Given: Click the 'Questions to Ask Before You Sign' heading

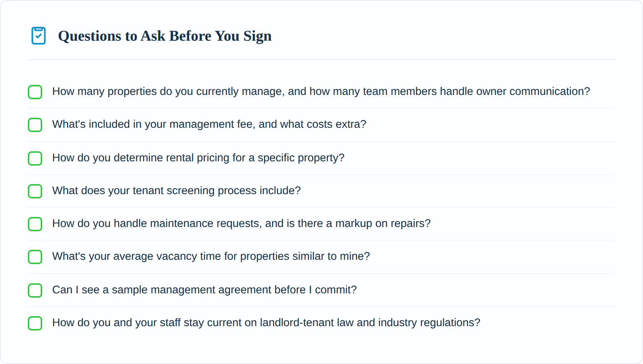Looking at the screenshot, I should click(165, 36).
